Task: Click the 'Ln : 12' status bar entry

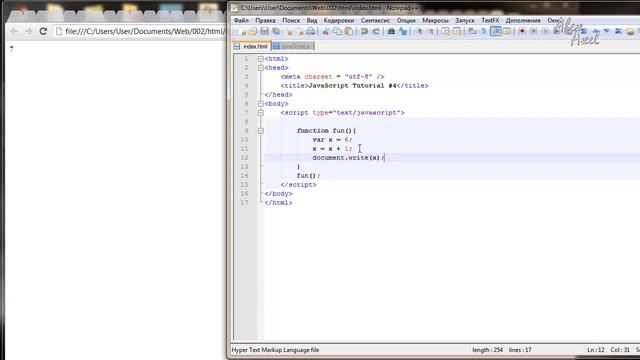Action: tap(596, 350)
